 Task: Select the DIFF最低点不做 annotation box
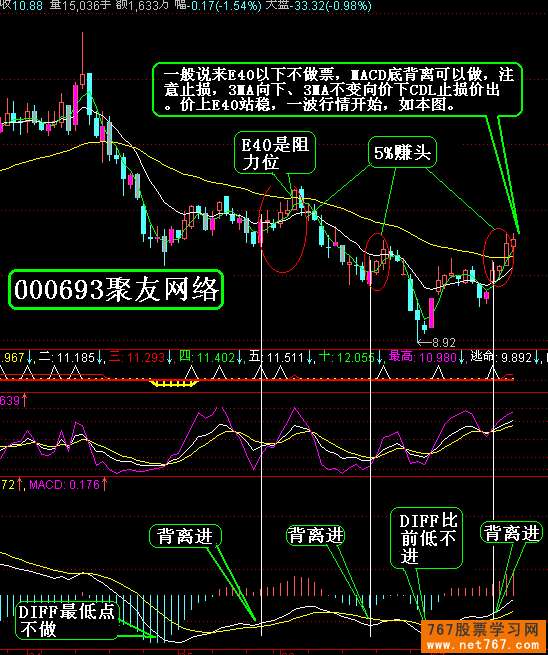[66, 620]
